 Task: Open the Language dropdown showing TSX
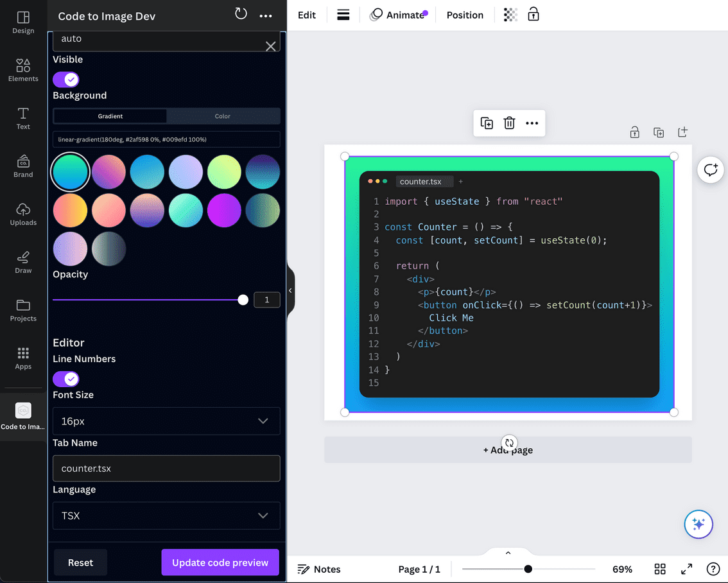[166, 516]
